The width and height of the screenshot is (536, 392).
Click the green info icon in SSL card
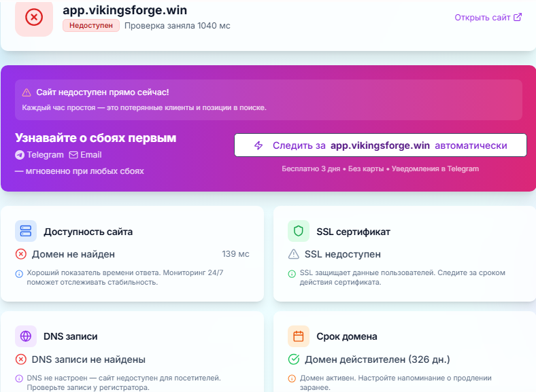coord(292,274)
